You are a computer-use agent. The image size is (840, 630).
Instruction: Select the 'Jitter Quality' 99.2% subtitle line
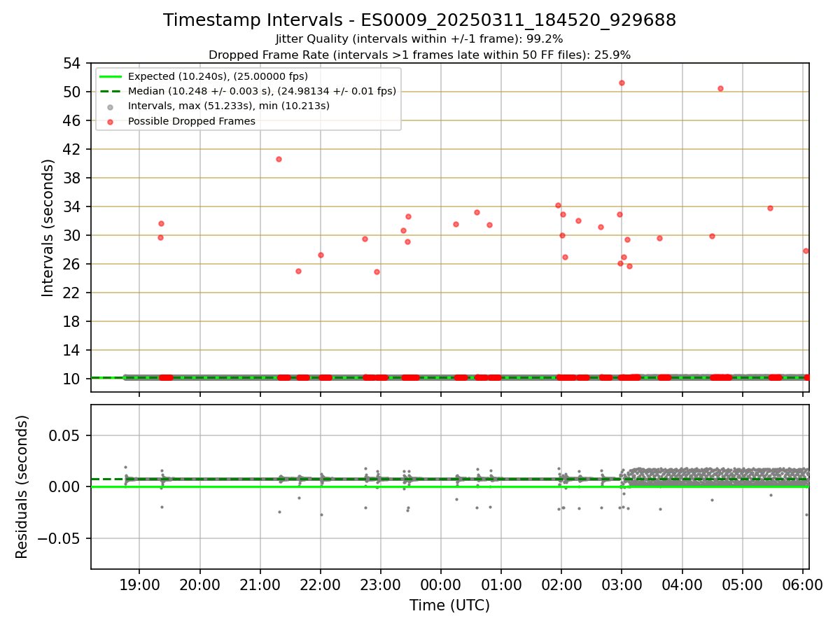419,39
